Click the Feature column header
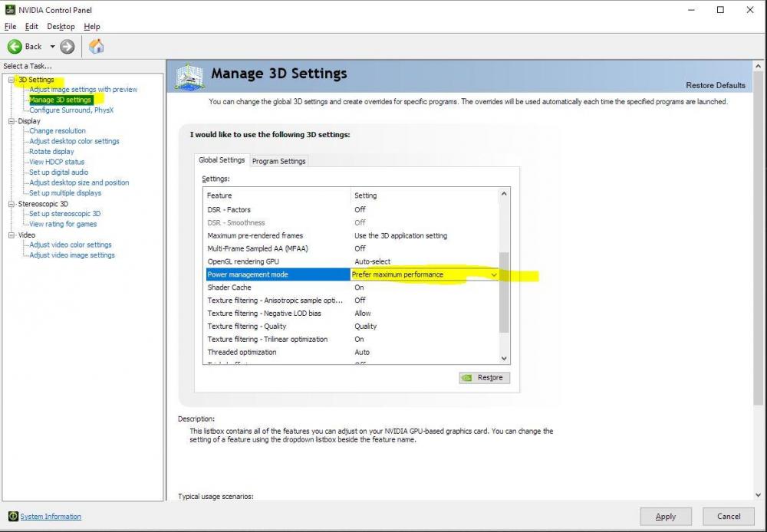 click(x=277, y=195)
